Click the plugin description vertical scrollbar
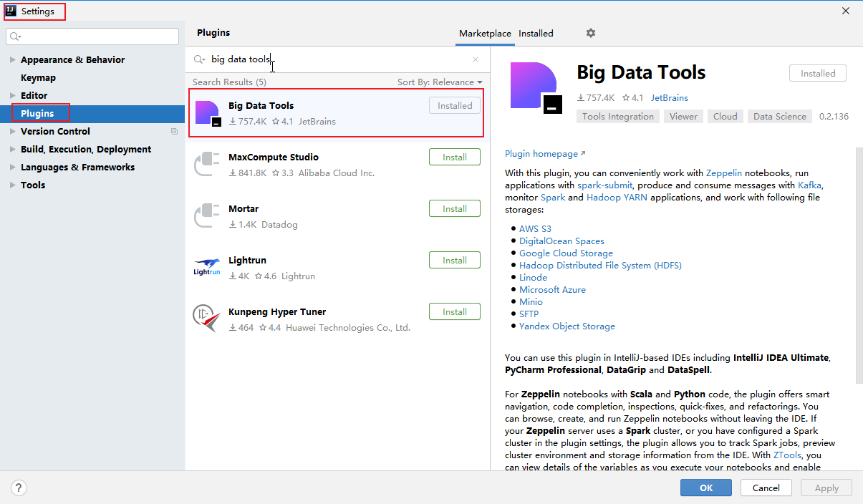Viewport: 863px width, 504px height. [x=859, y=265]
